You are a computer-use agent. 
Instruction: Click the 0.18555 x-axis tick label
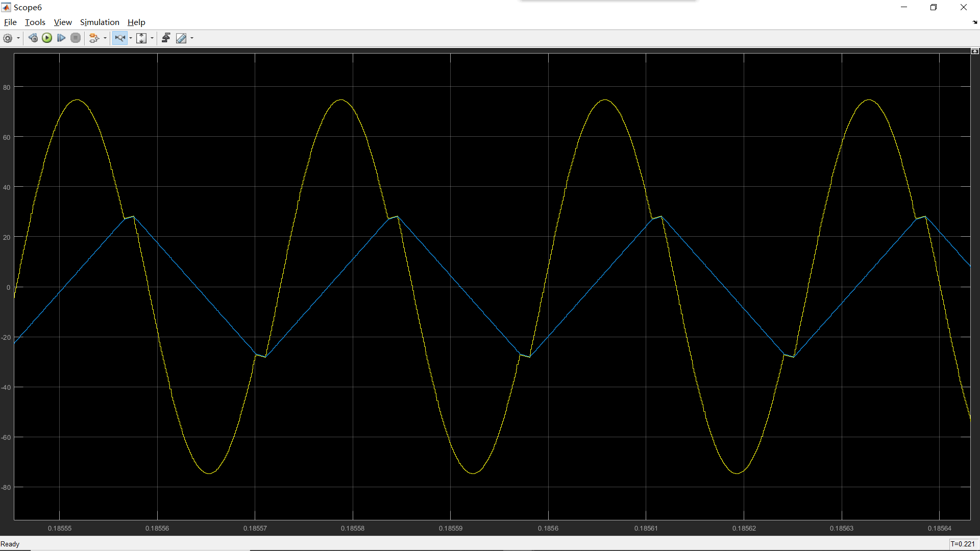click(60, 529)
